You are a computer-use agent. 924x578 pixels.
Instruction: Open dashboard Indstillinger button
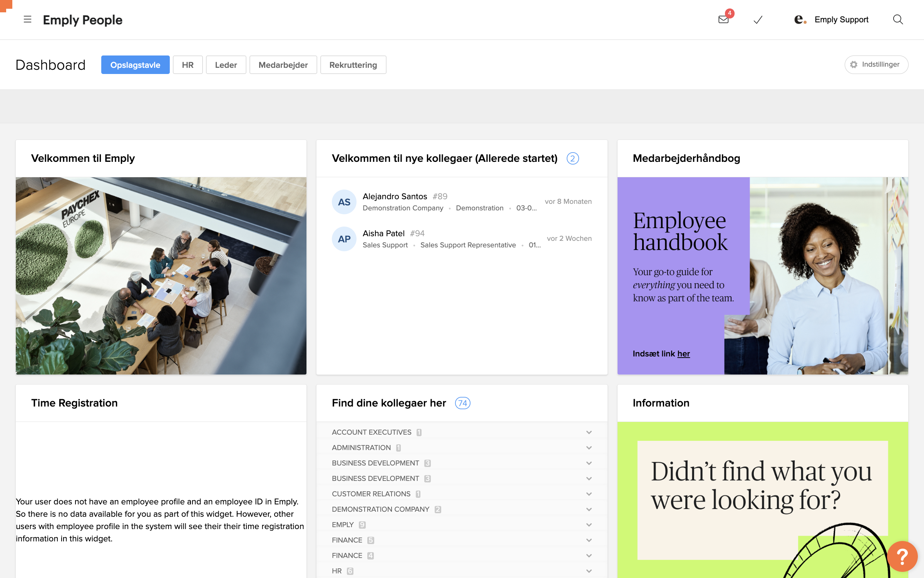876,65
